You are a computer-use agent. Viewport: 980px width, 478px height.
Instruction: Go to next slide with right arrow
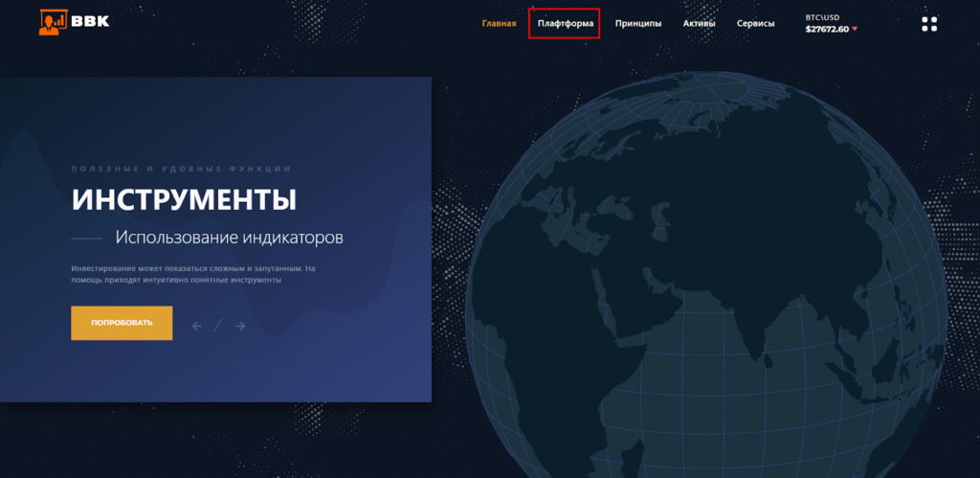[x=240, y=326]
